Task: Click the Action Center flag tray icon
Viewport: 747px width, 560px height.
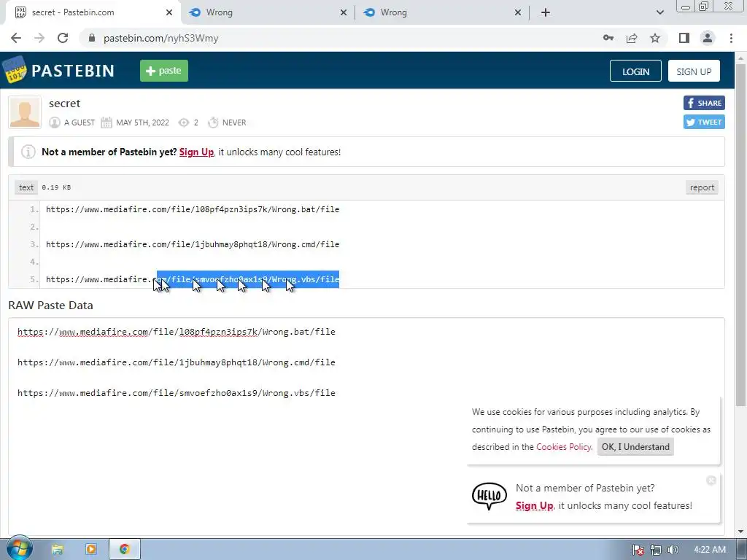Action: pos(638,550)
